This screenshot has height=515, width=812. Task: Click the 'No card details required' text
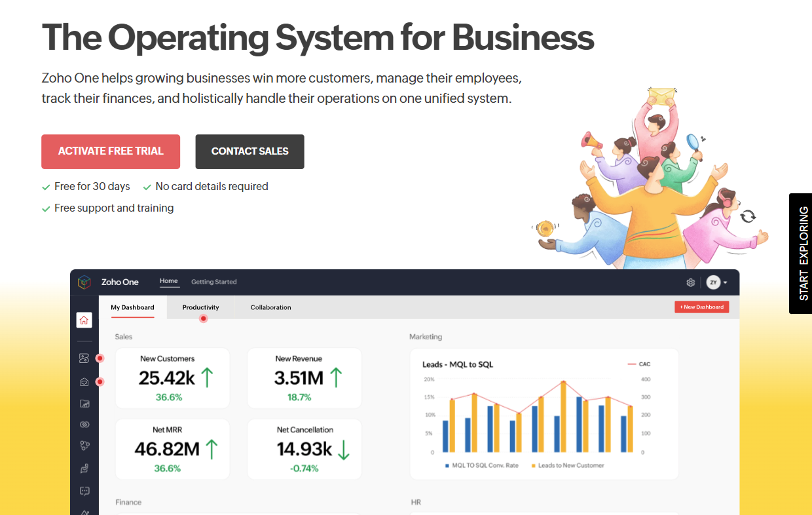212,187
